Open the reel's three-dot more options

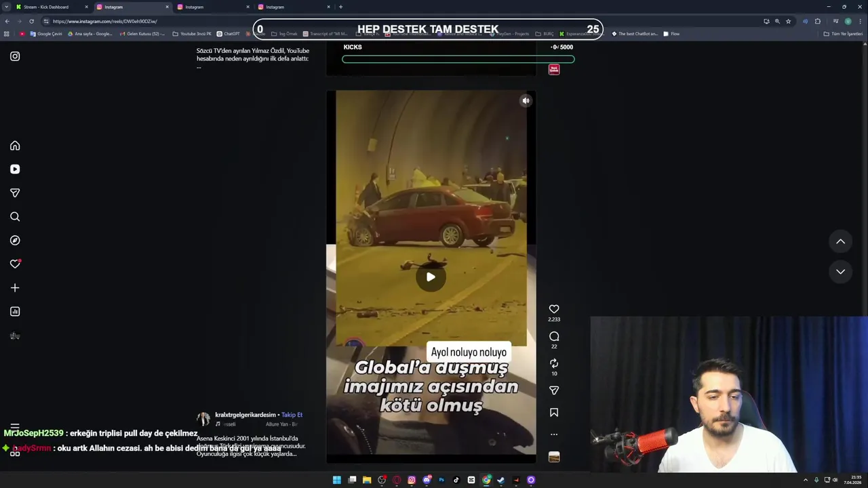click(554, 434)
